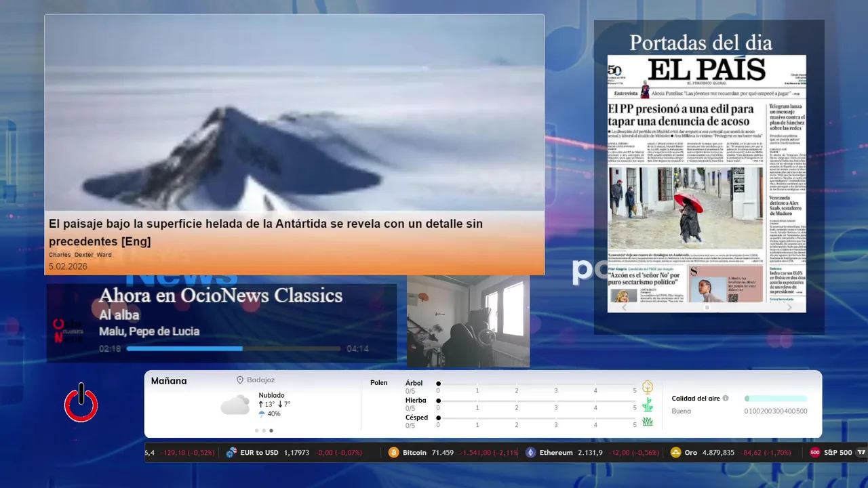Click the red power button icon
Screen dimensions: 868x488
[81, 403]
